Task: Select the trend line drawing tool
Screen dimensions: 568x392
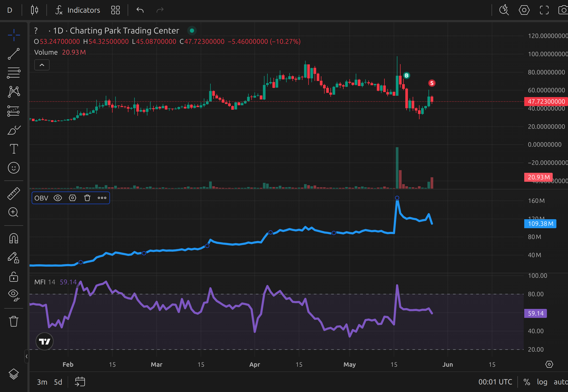Action: coord(14,54)
